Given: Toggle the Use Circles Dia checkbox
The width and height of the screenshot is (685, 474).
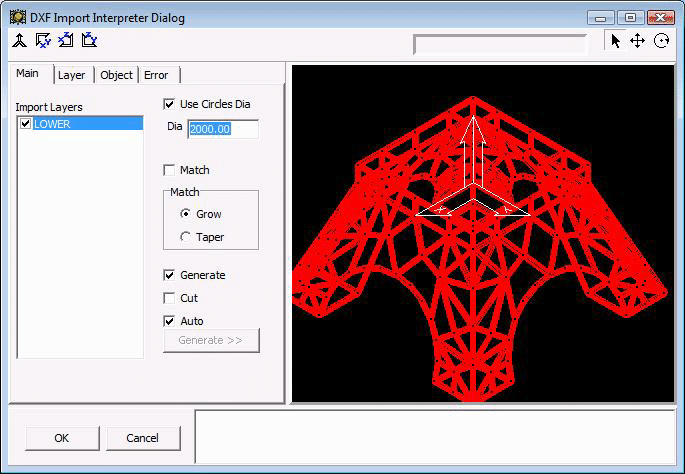Looking at the screenshot, I should (x=169, y=104).
